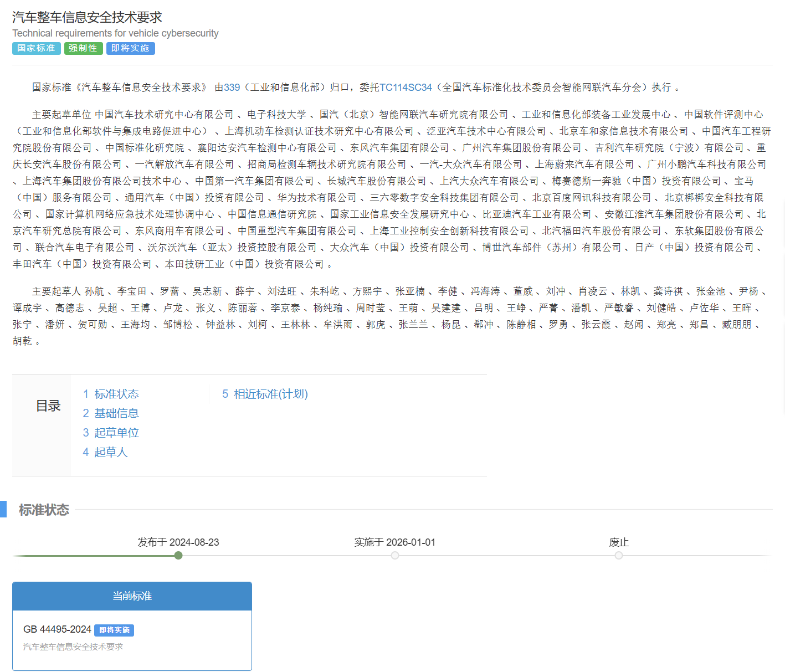Open the 339 department link
Screen dimensions: 785x672
point(232,88)
